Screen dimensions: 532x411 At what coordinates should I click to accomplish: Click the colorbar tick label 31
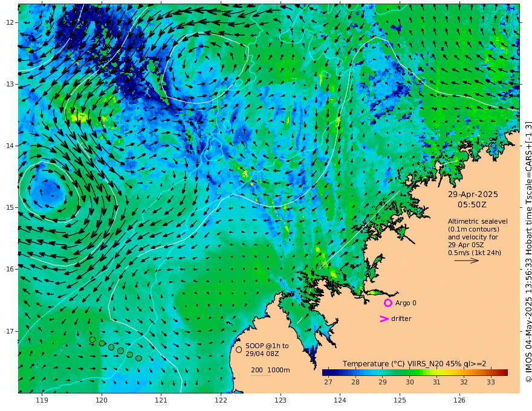click(x=436, y=382)
